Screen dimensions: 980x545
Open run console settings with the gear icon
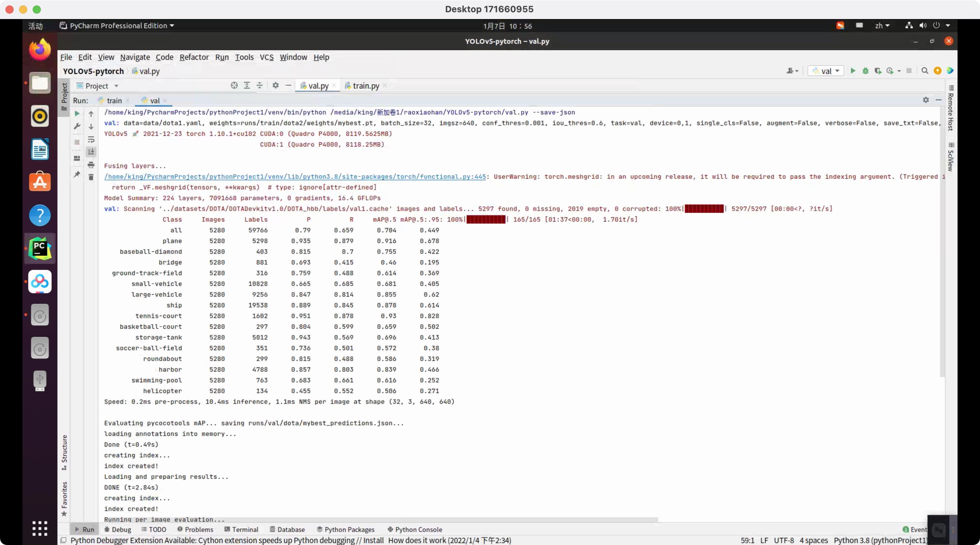[x=926, y=100]
